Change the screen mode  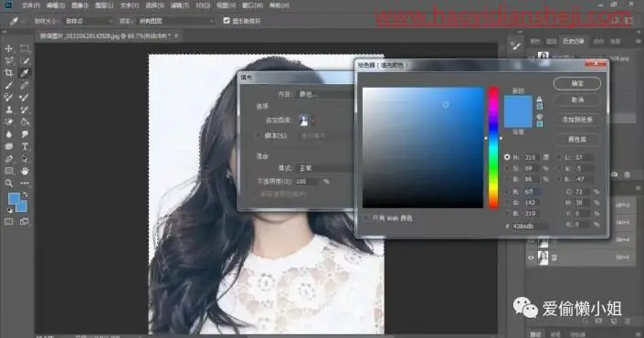click(25, 222)
